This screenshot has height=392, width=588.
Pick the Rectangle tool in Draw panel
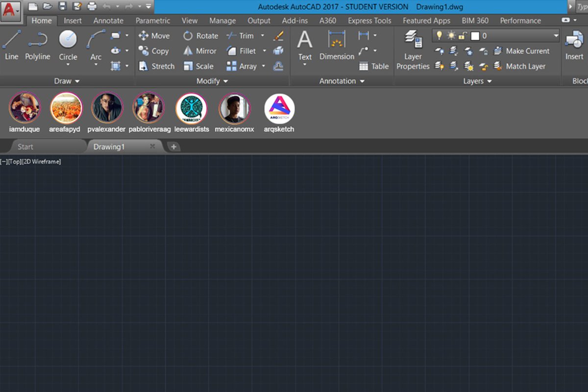[116, 35]
